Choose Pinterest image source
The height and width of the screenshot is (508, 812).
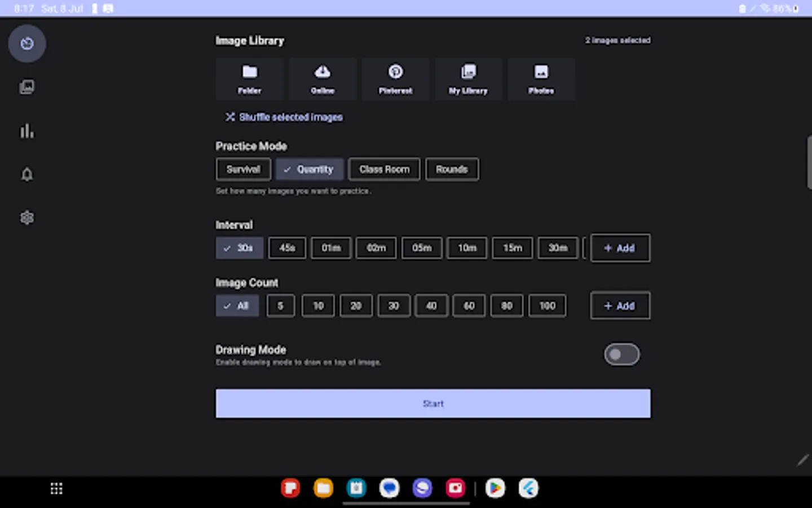395,79
